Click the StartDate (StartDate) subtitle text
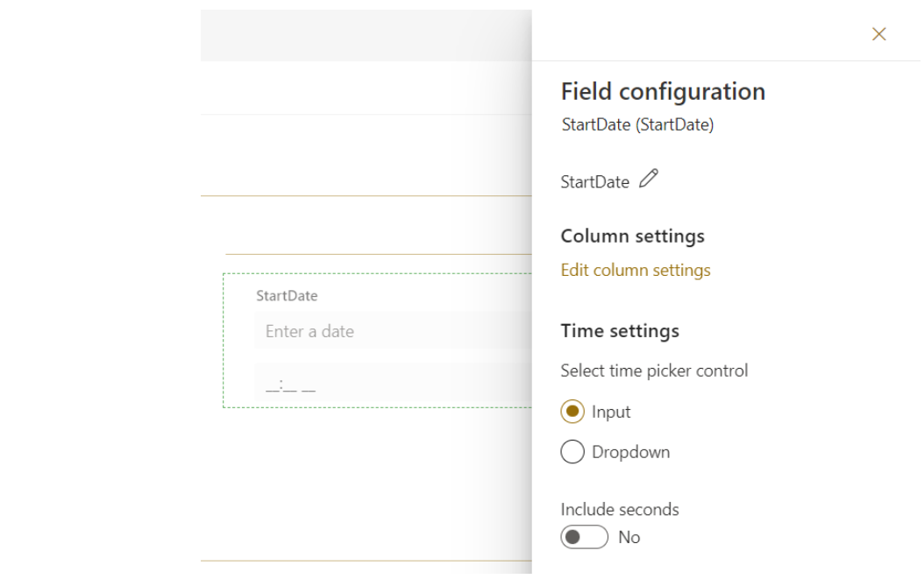This screenshot has height=579, width=924. point(637,125)
